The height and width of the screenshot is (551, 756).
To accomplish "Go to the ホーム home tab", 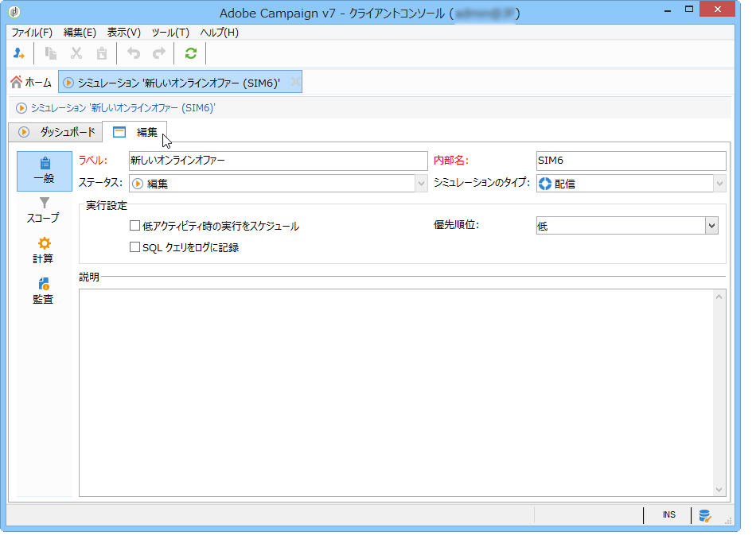I will tap(31, 83).
